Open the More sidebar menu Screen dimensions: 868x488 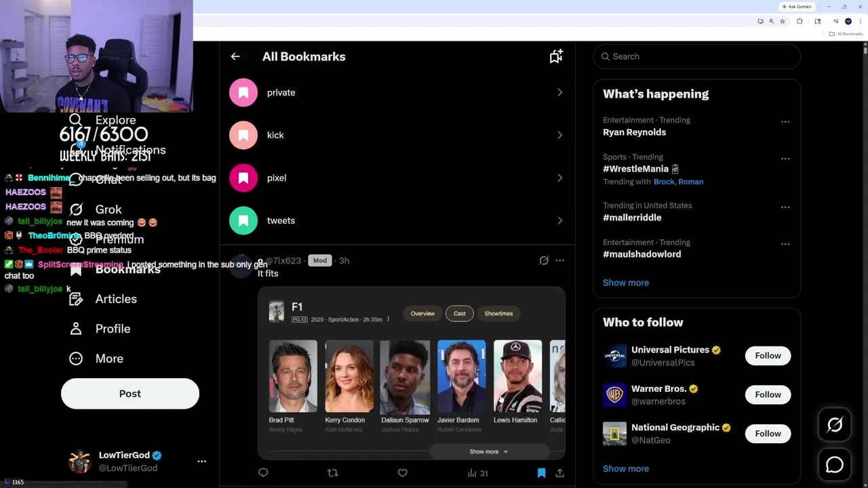[x=96, y=359]
